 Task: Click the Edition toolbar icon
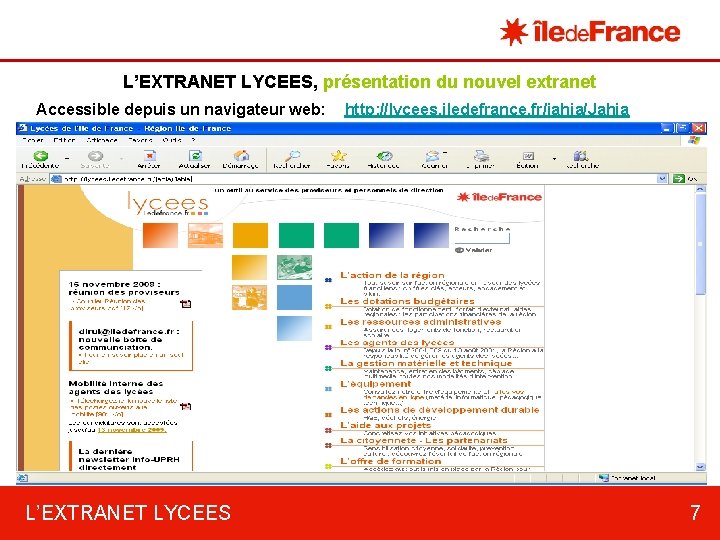528,156
